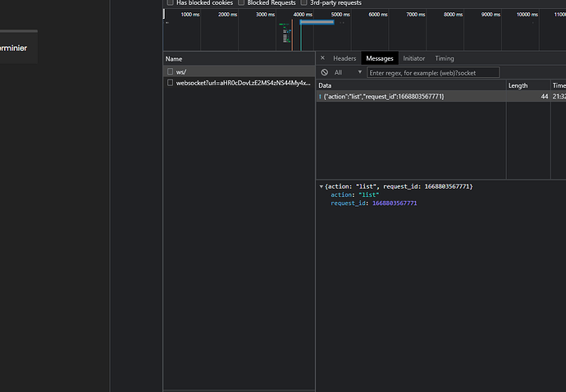Open the Messages tab
This screenshot has height=392, width=566.
[x=380, y=58]
